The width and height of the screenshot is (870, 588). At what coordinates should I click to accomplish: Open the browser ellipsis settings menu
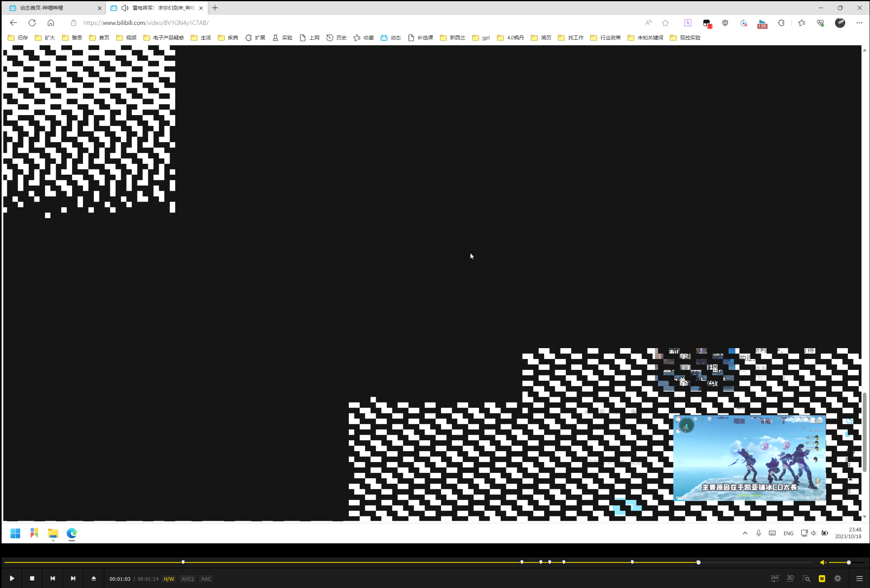pyautogui.click(x=859, y=23)
